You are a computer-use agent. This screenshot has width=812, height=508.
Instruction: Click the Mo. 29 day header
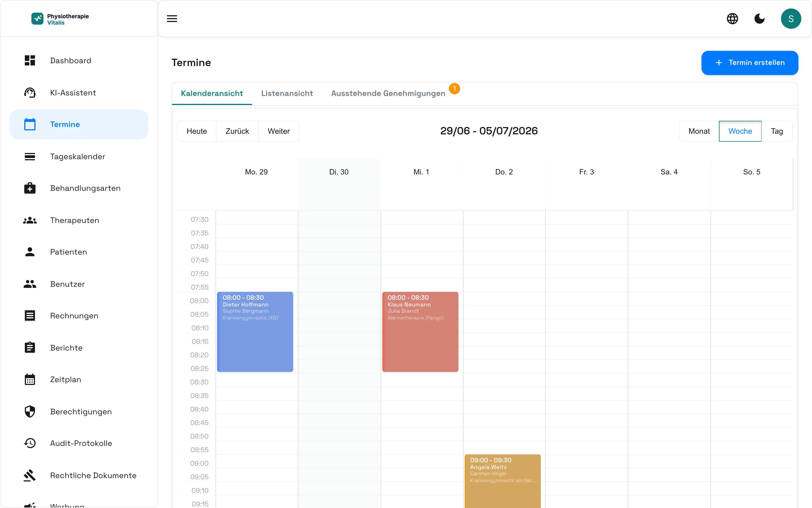256,172
